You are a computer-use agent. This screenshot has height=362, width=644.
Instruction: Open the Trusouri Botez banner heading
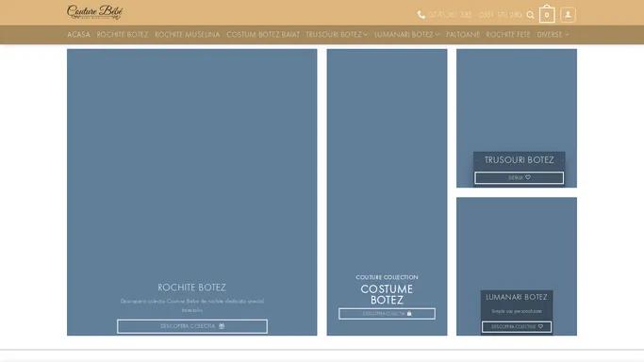coord(520,160)
